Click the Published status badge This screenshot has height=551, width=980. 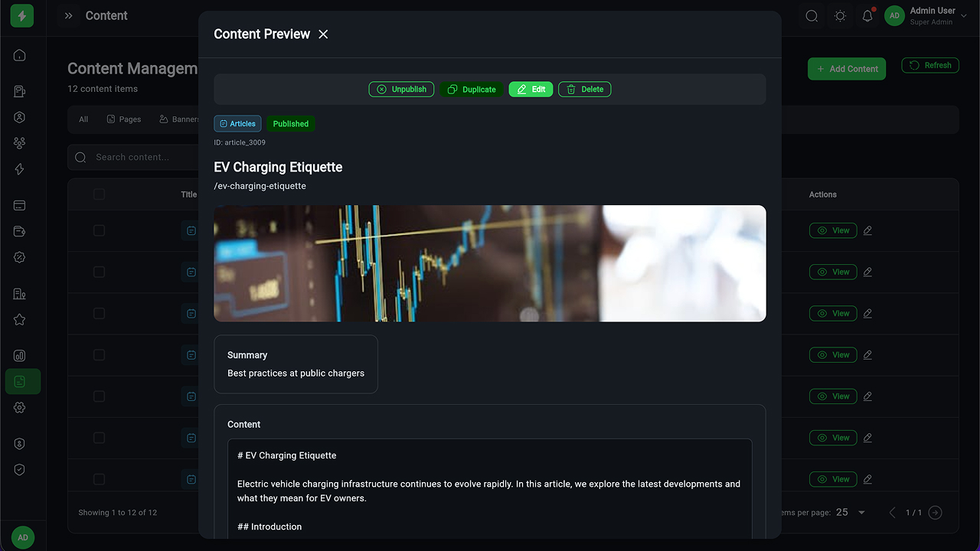[x=291, y=124]
